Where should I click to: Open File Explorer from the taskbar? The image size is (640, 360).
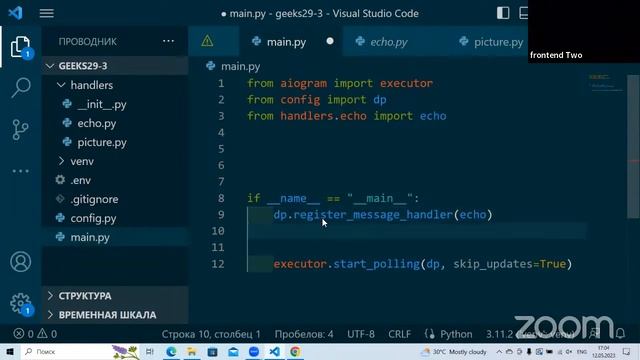pyautogui.click(x=191, y=351)
